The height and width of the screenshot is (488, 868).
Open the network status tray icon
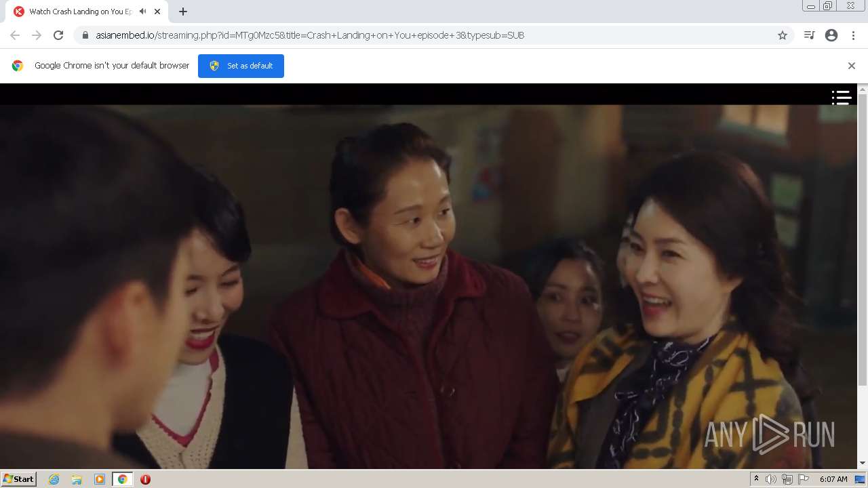coord(787,479)
